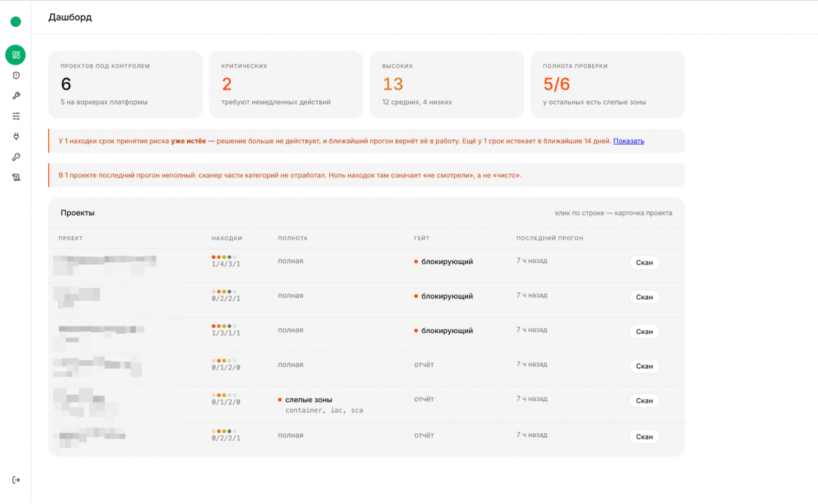Start Скан for отчёт-gate 0/2/2/1 row
The width and height of the screenshot is (818, 504).
coord(644,437)
